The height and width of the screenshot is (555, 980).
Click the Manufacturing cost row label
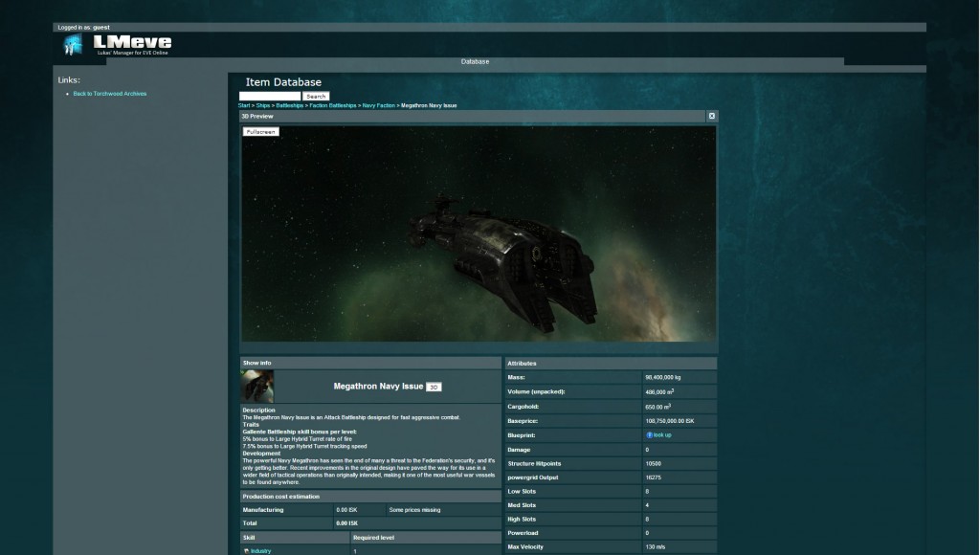(263, 510)
